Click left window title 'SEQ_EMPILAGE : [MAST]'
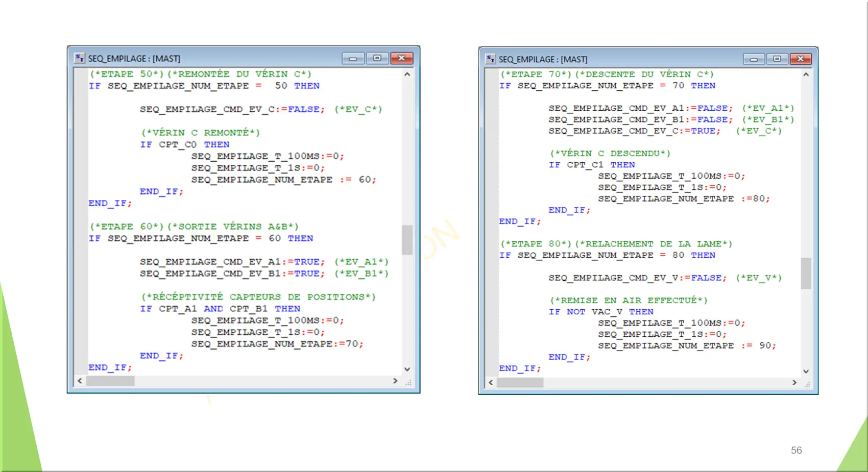868x472 pixels. coord(134,59)
